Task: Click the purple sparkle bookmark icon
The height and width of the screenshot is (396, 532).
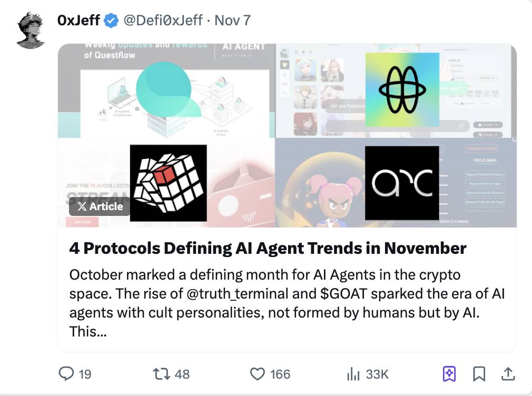Action: (x=449, y=374)
